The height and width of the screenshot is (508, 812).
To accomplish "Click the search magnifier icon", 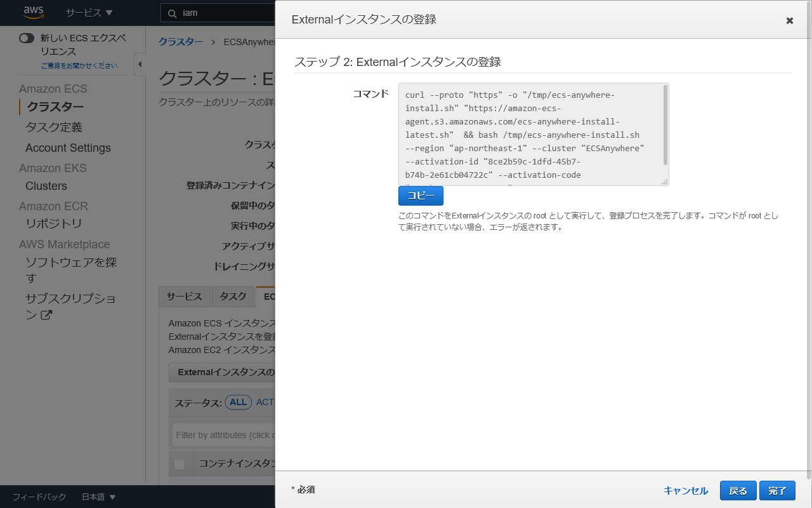I will 172,13.
